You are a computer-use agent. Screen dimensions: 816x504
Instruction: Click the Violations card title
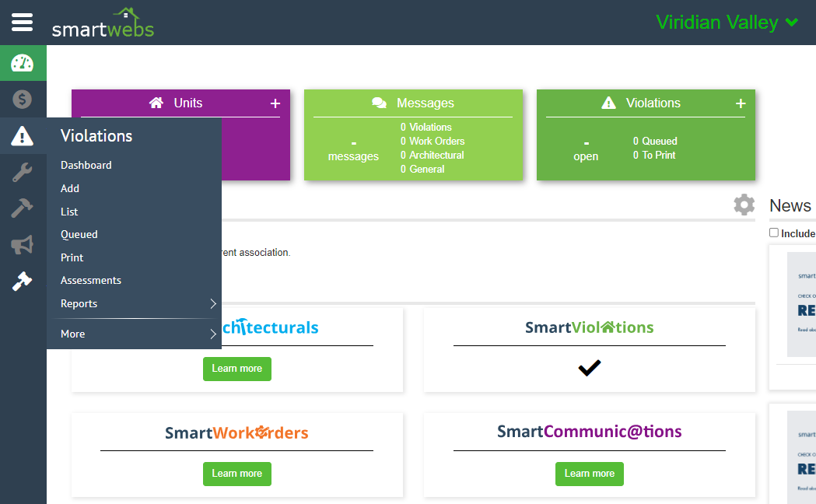pos(653,103)
